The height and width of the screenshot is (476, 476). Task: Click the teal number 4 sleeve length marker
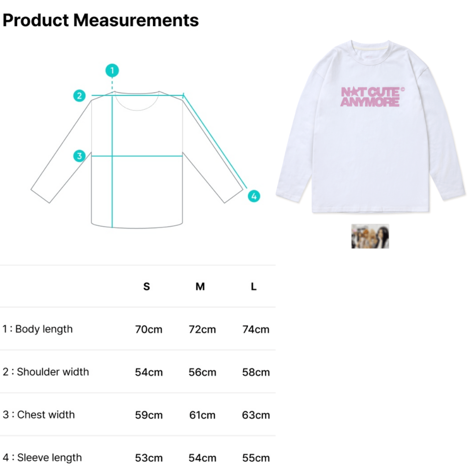(254, 196)
